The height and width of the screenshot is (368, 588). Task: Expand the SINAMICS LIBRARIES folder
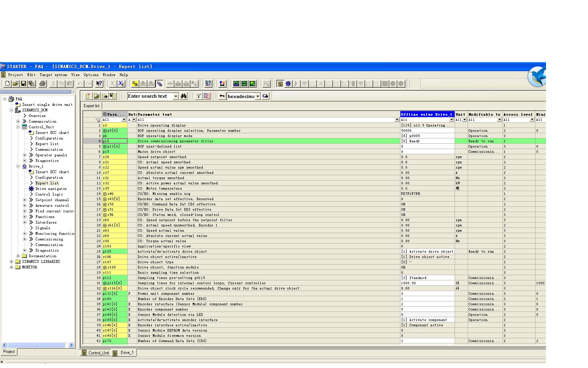[12, 262]
